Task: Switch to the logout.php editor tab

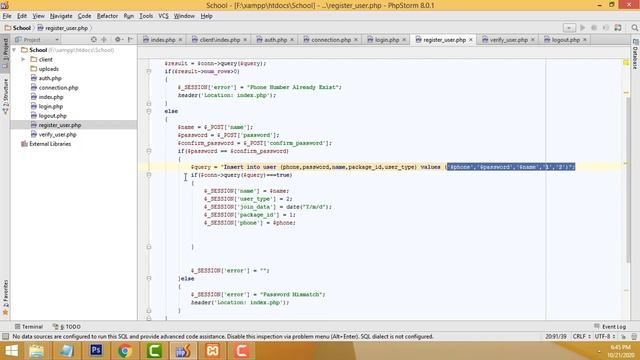Action: pos(565,40)
